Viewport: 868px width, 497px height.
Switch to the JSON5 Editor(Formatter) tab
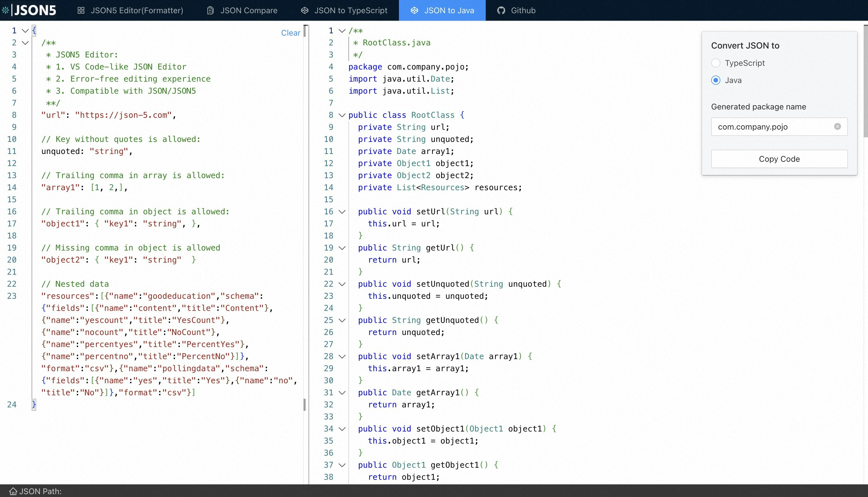pyautogui.click(x=136, y=10)
